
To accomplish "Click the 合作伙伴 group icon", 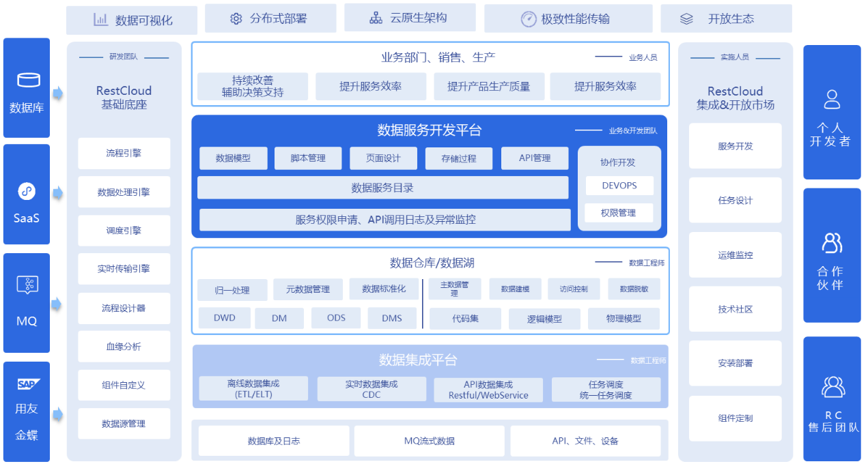I will tap(832, 243).
